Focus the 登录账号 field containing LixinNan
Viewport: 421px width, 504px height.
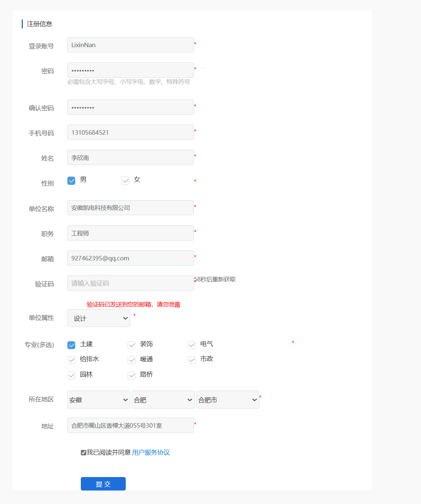(x=130, y=45)
